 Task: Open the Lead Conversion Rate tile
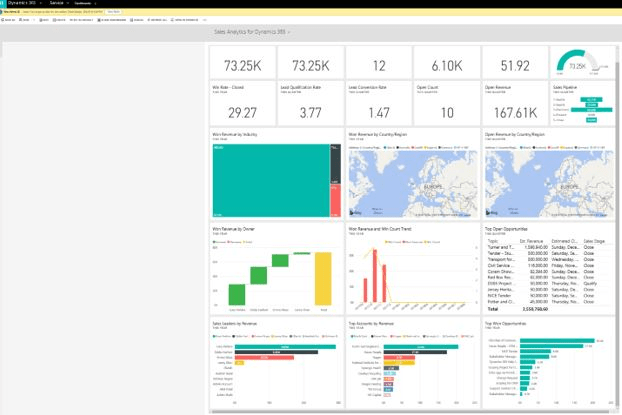coord(379,104)
